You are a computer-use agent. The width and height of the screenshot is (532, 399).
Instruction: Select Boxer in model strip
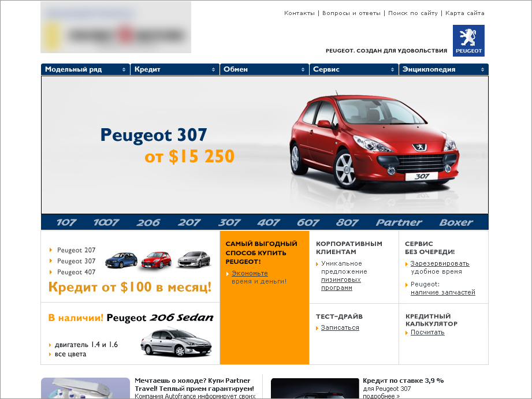pyautogui.click(x=456, y=222)
